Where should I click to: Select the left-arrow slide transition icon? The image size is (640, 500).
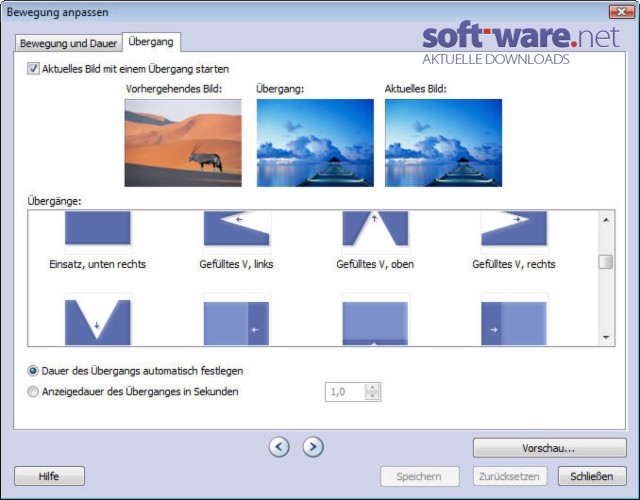pyautogui.click(x=236, y=323)
